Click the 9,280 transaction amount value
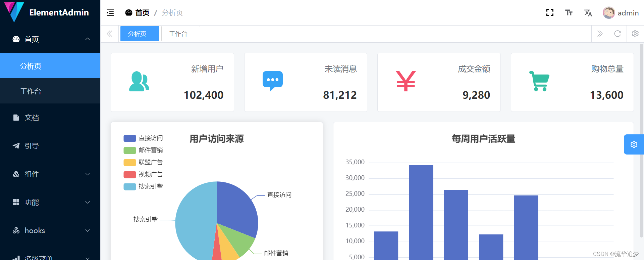Viewport: 644px width, 260px height. pyautogui.click(x=476, y=95)
